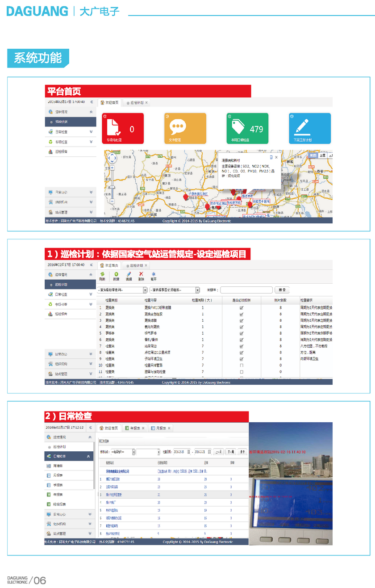Select 综合报表 in the 日常检查 sidebar
The image size is (375, 588).
point(69,504)
